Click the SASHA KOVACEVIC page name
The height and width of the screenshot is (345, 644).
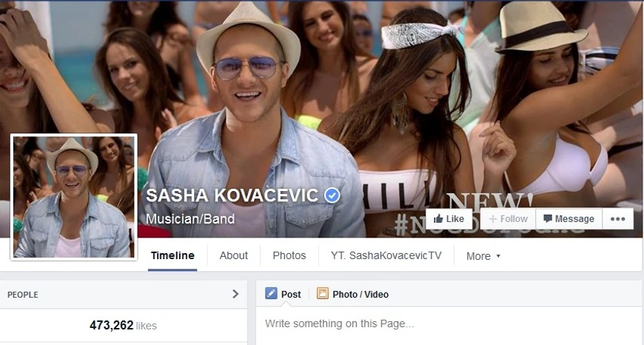[232, 195]
